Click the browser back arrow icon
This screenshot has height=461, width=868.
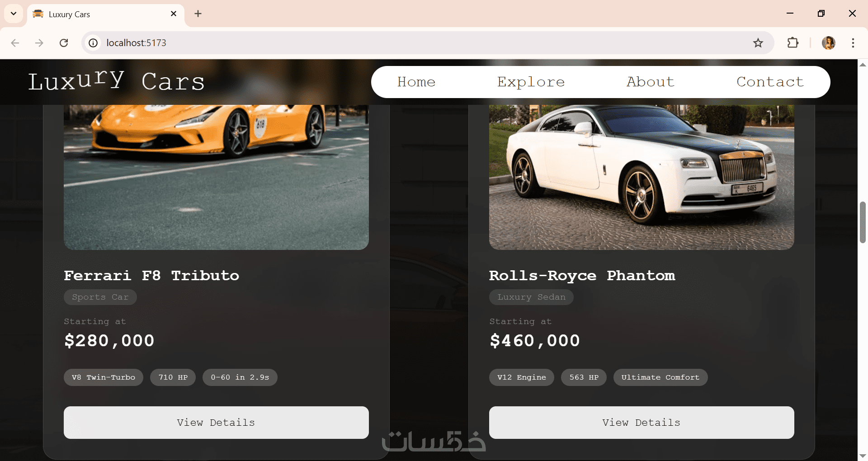pyautogui.click(x=15, y=43)
